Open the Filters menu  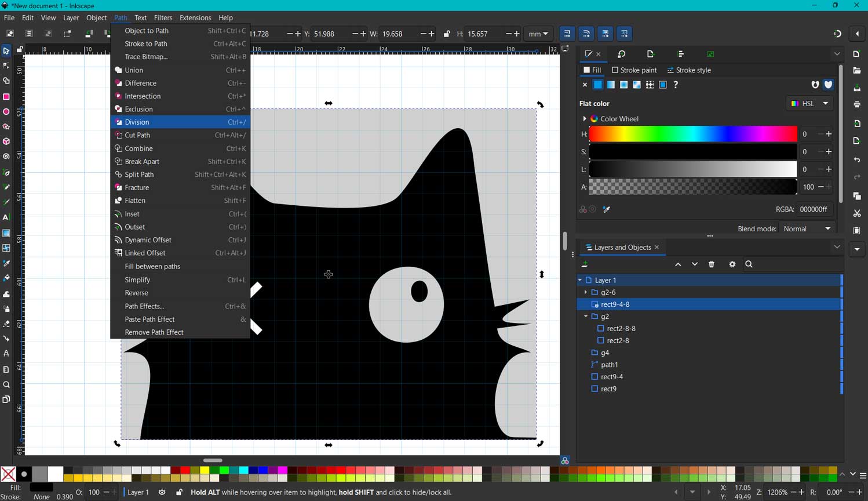[163, 17]
